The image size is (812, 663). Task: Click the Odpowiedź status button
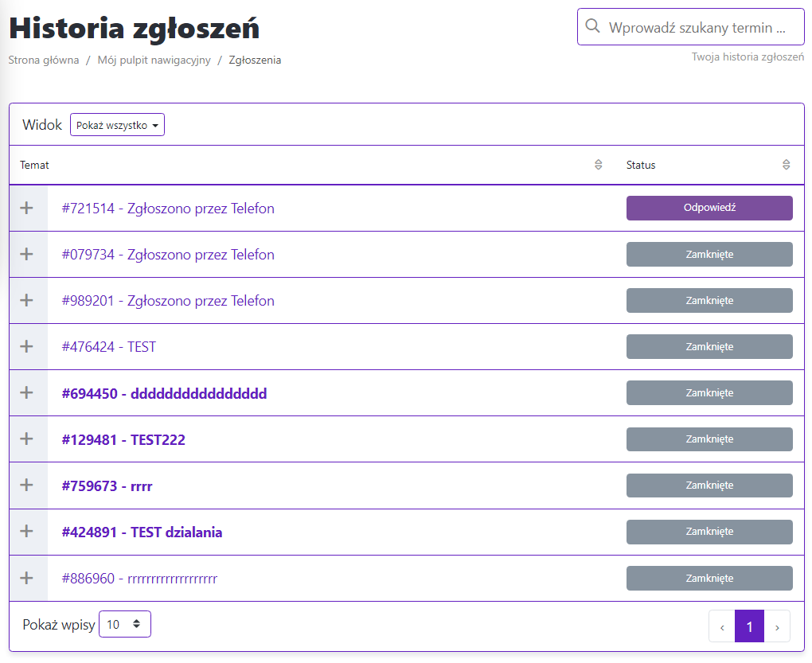click(x=709, y=208)
